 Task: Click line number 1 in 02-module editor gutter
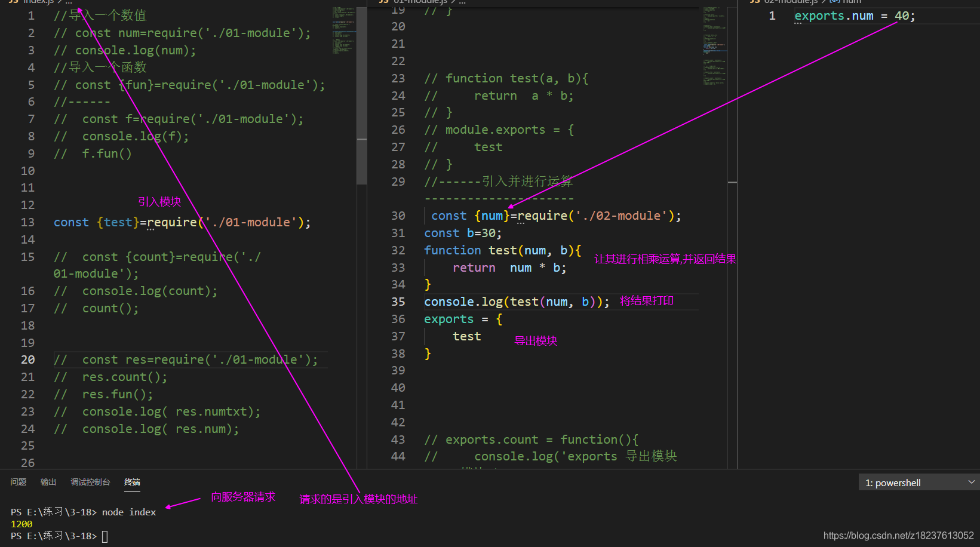[x=772, y=16]
